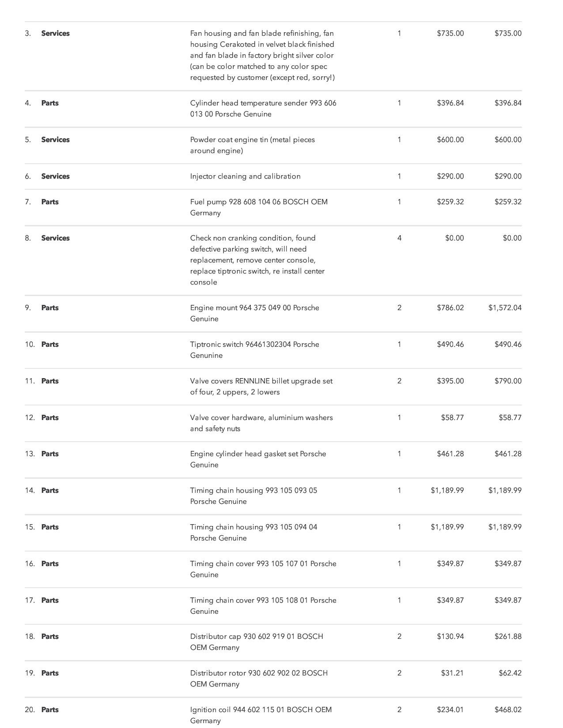563x728 pixels.
Task: Click the Parts label on line 13
Action: coord(50,454)
